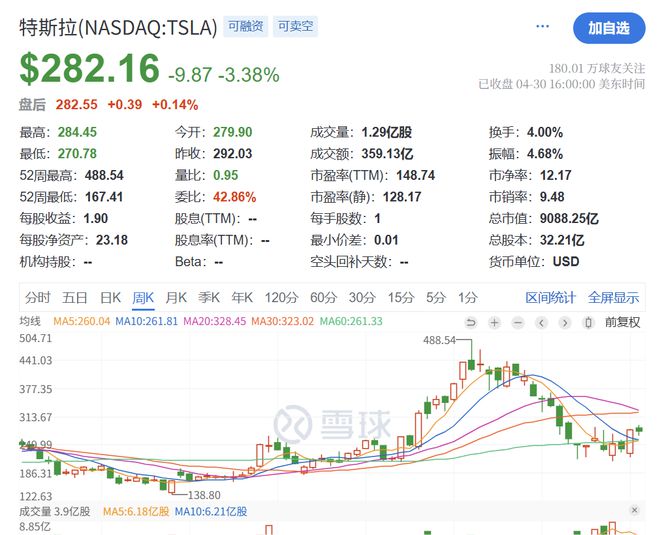
Task: Click the 换手 4.00% turnover value
Action: pyautogui.click(x=545, y=132)
